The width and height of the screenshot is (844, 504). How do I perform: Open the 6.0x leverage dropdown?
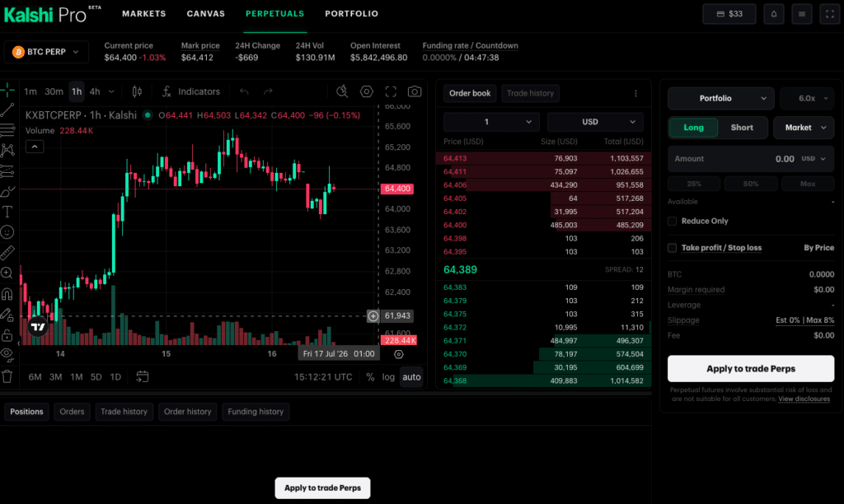pos(808,99)
